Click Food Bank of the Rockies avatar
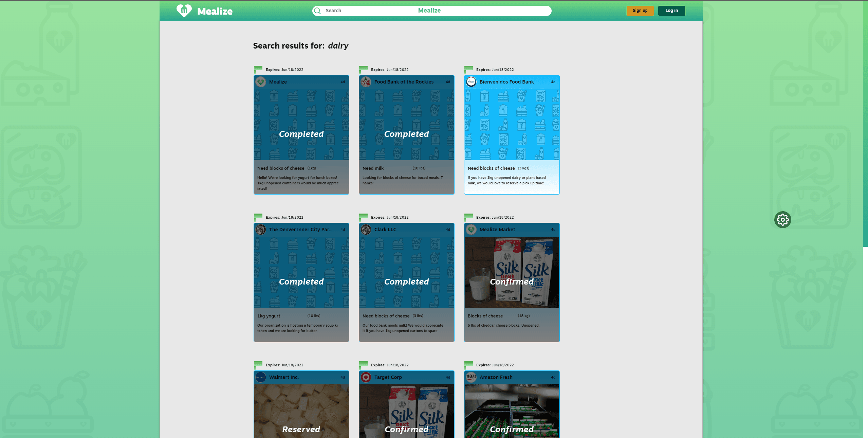Screen dimensions: 868x438 (366, 82)
